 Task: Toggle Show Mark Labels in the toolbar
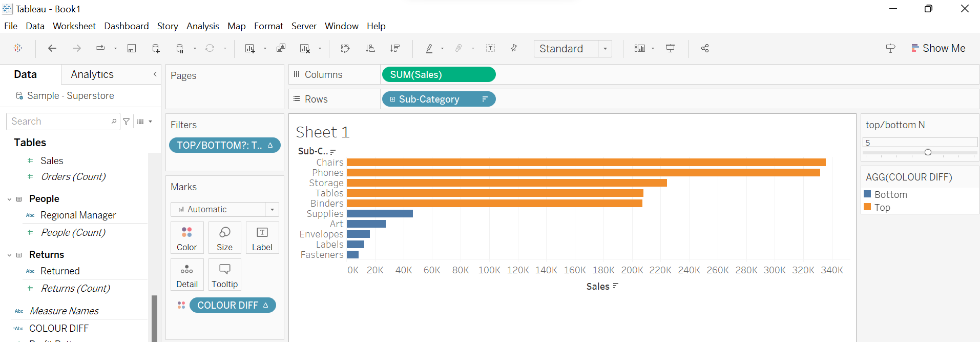(490, 48)
